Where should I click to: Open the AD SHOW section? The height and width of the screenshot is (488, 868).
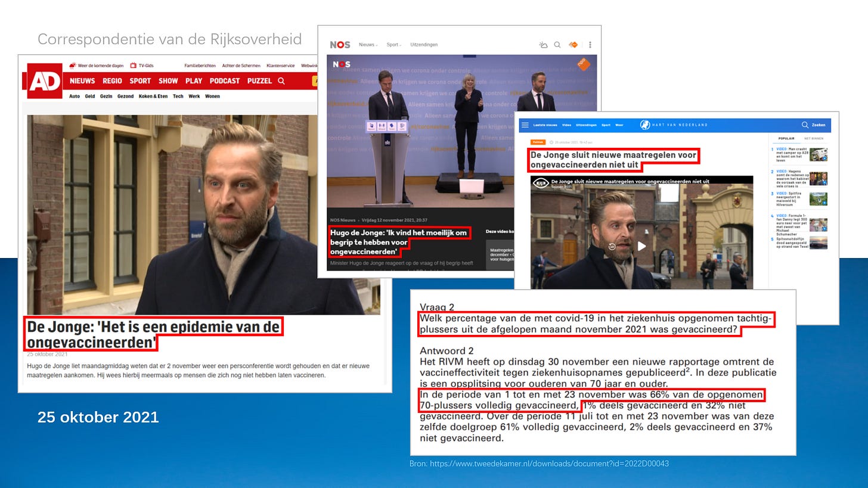[168, 81]
